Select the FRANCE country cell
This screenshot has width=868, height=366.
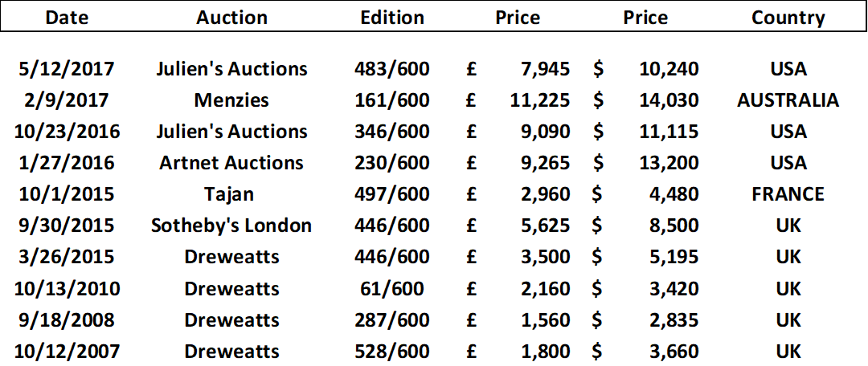788,194
